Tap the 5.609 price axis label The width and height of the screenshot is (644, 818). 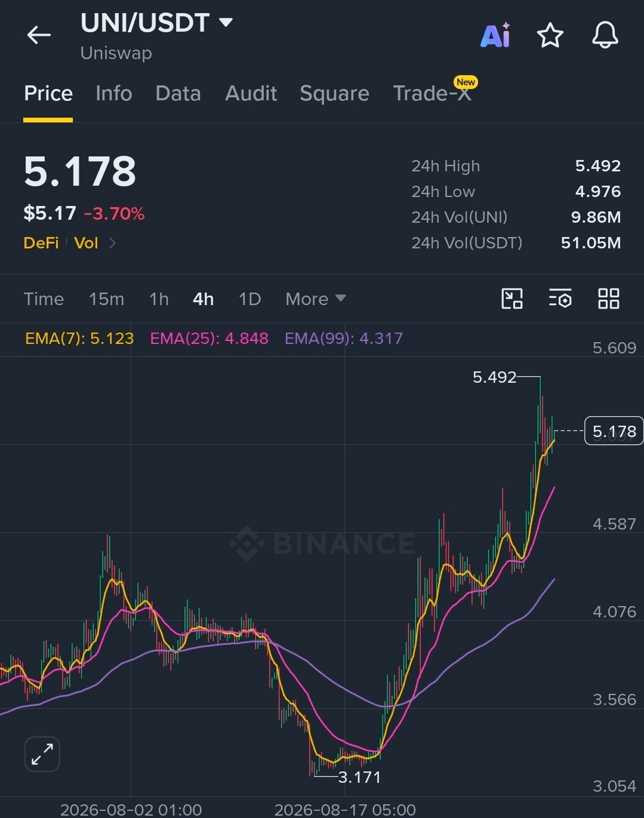[x=614, y=348]
